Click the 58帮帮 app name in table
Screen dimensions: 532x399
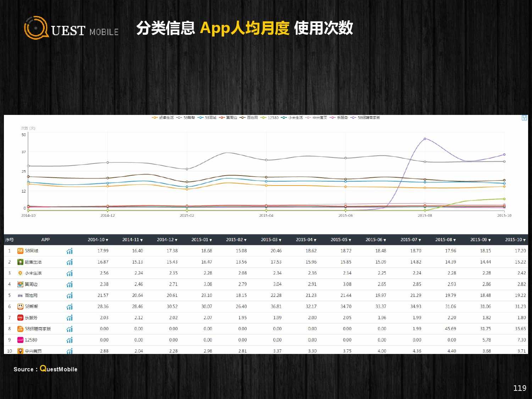32,306
